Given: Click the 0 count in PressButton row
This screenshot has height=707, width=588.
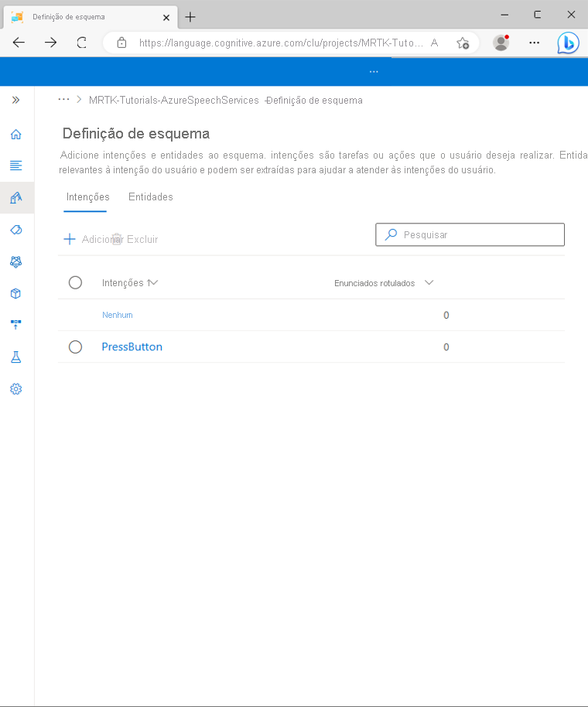Looking at the screenshot, I should [x=446, y=347].
